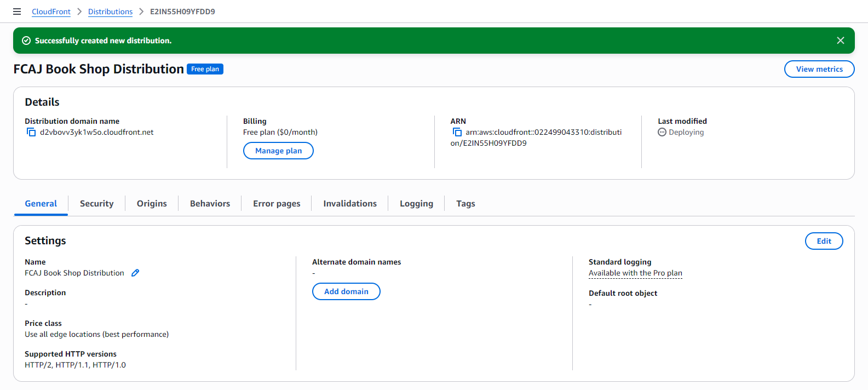Edit the distribution name with pencil icon

coord(135,273)
